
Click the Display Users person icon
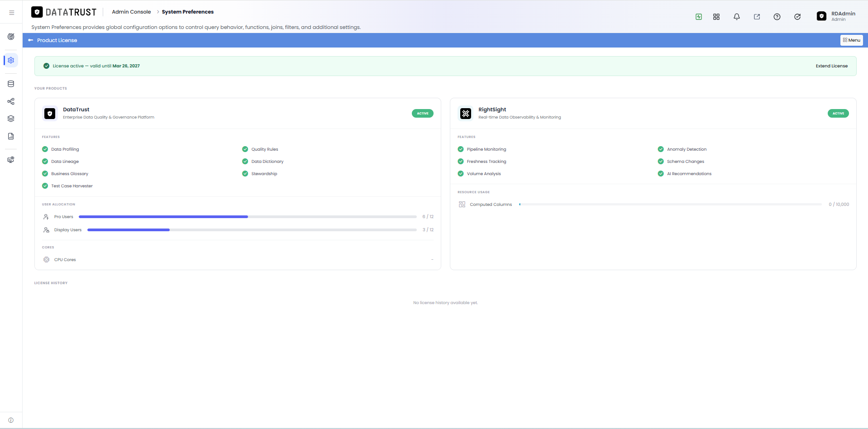tap(46, 230)
